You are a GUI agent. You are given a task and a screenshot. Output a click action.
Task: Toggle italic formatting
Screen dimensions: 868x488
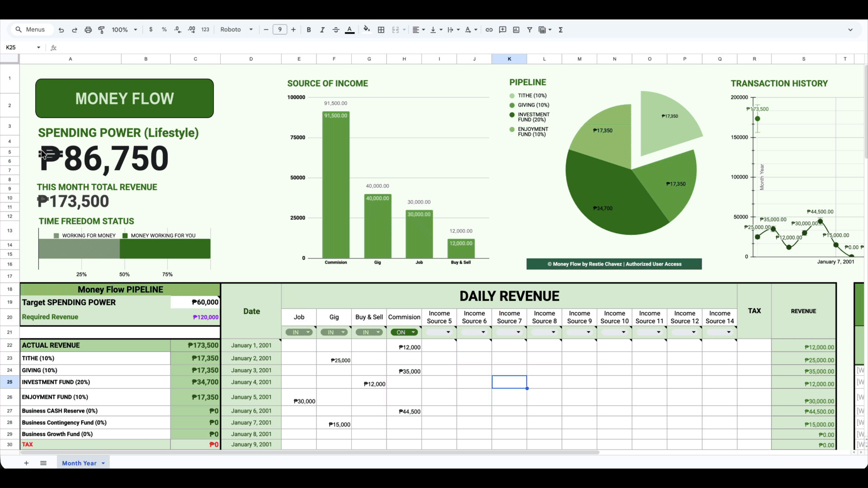pos(322,30)
